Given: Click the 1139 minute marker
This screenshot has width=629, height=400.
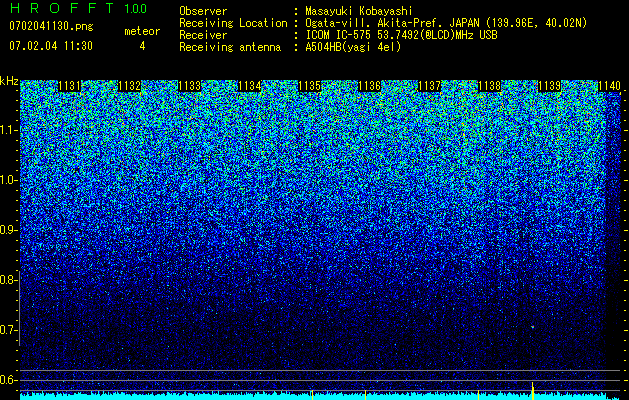Looking at the screenshot, I should 549,86.
